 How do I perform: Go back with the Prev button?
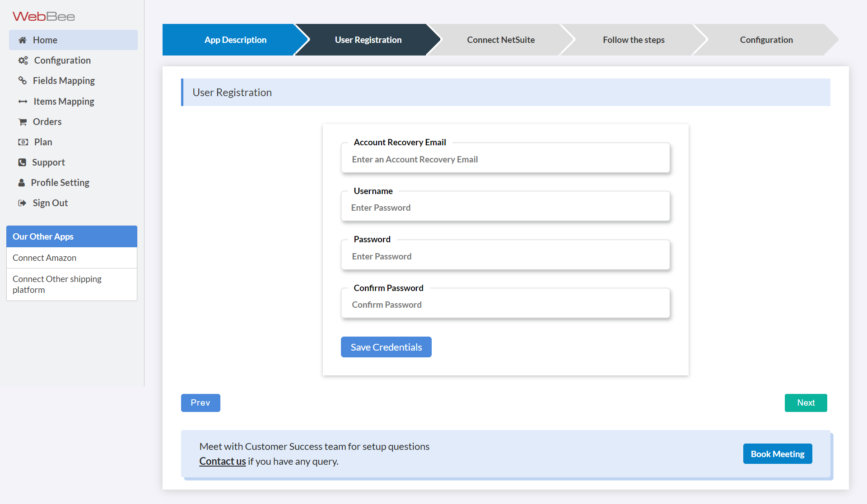[x=200, y=403]
